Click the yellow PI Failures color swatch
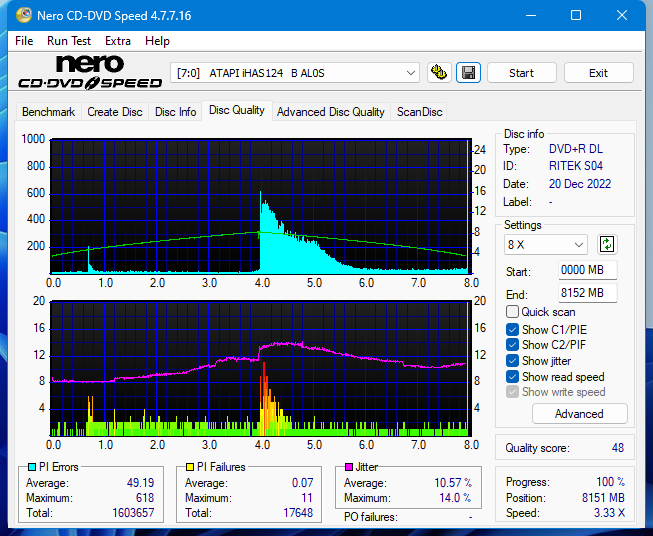Screen dimensions: 653x536 (190, 467)
